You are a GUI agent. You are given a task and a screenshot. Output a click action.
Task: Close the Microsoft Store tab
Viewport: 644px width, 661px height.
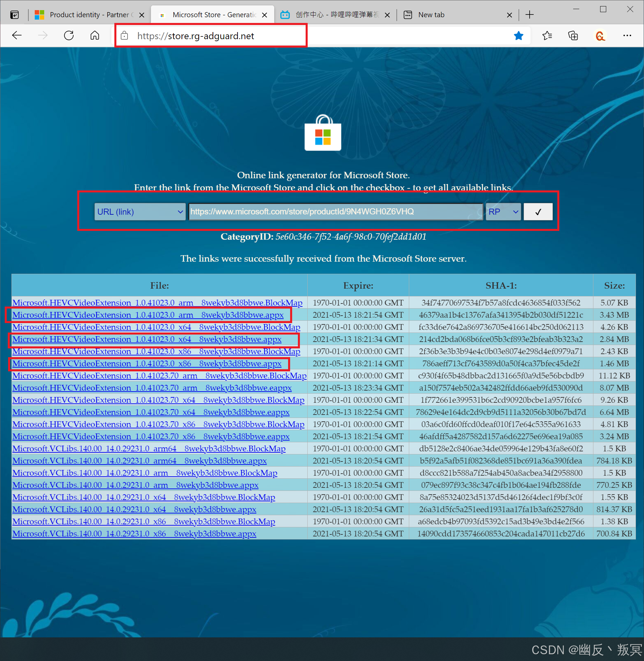point(264,15)
